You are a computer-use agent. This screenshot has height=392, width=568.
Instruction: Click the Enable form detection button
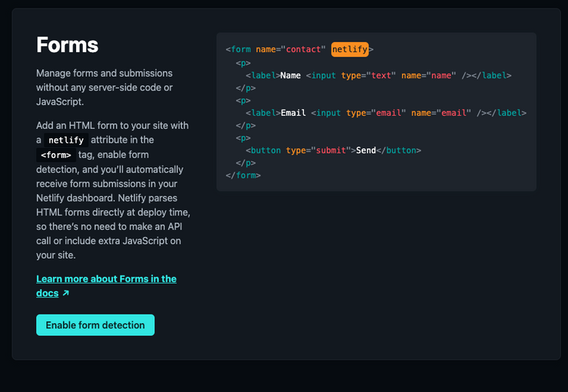(x=95, y=325)
